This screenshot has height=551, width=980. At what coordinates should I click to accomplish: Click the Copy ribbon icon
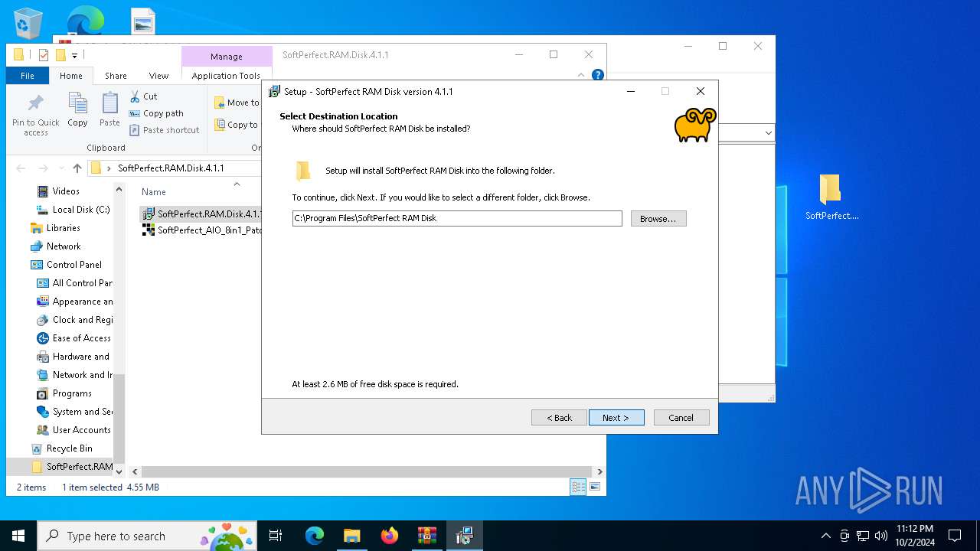[x=77, y=110]
